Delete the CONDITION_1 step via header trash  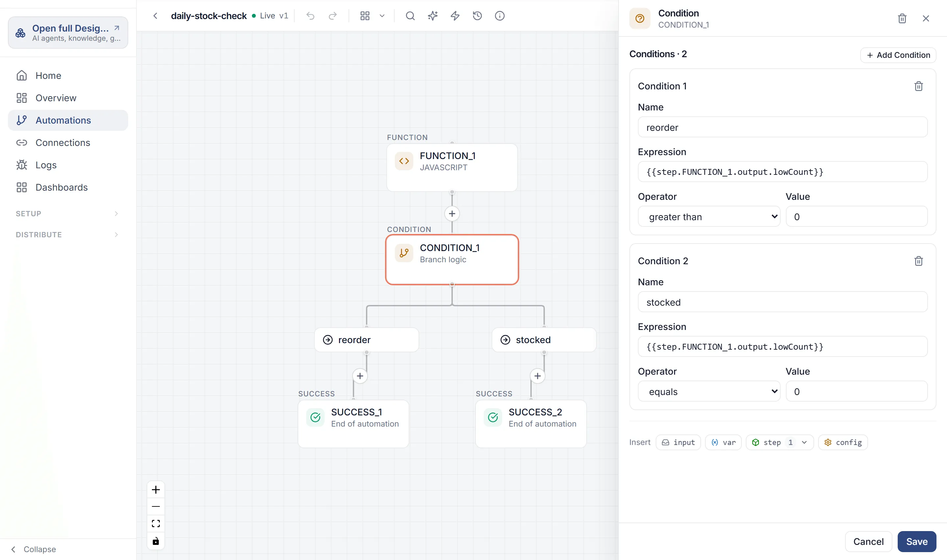tap(902, 18)
